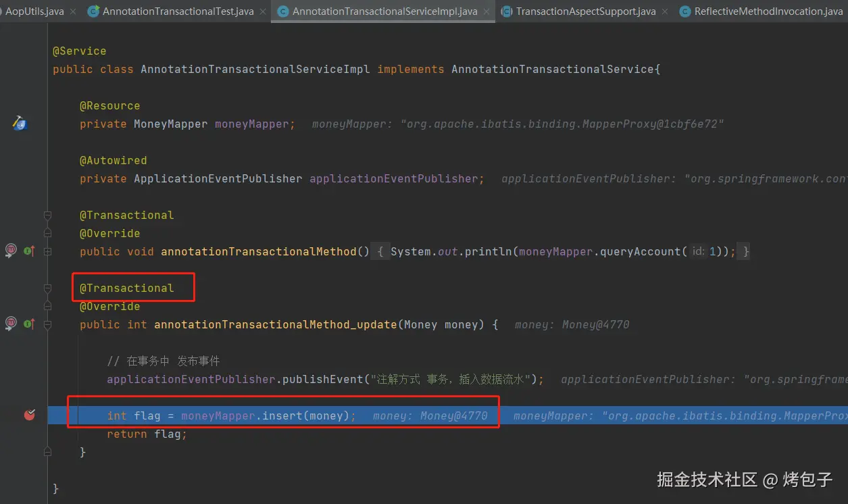The image size is (848, 504).
Task: Click the fold end marker at closing brace
Action: [47, 451]
